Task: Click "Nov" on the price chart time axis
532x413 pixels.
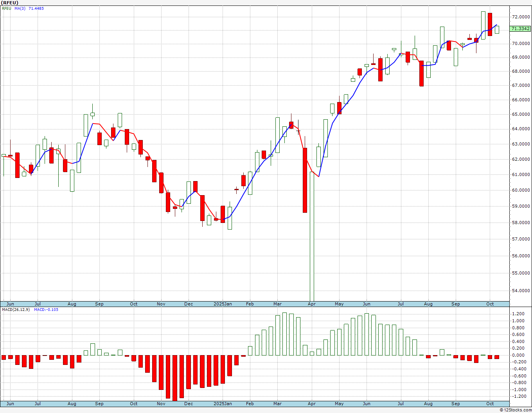Action: coord(161,304)
